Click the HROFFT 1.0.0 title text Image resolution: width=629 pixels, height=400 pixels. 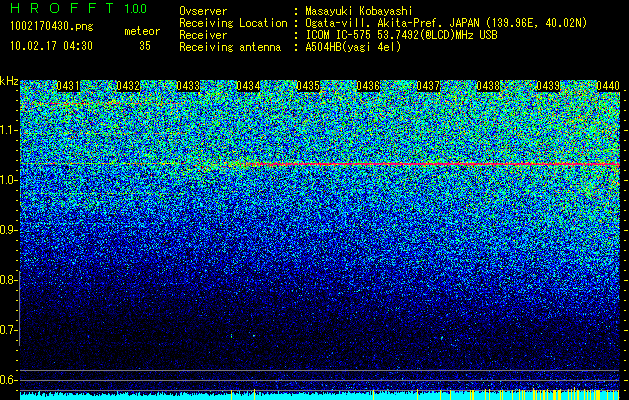click(79, 8)
